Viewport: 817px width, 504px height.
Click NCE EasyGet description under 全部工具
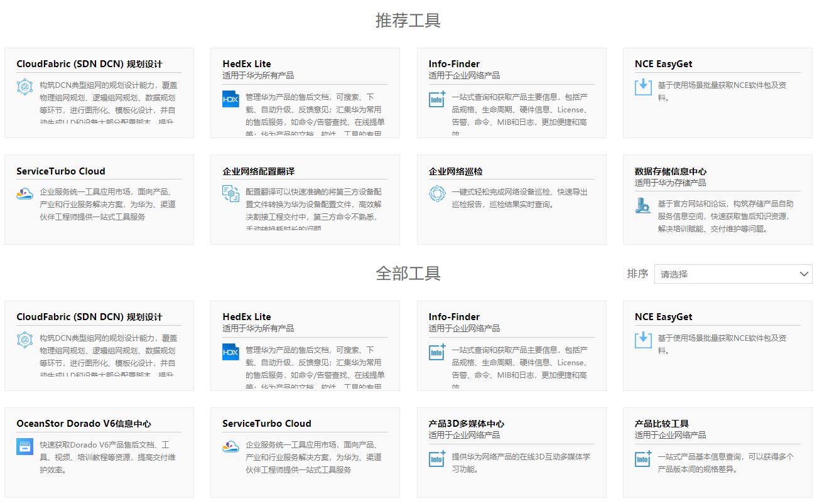point(722,344)
